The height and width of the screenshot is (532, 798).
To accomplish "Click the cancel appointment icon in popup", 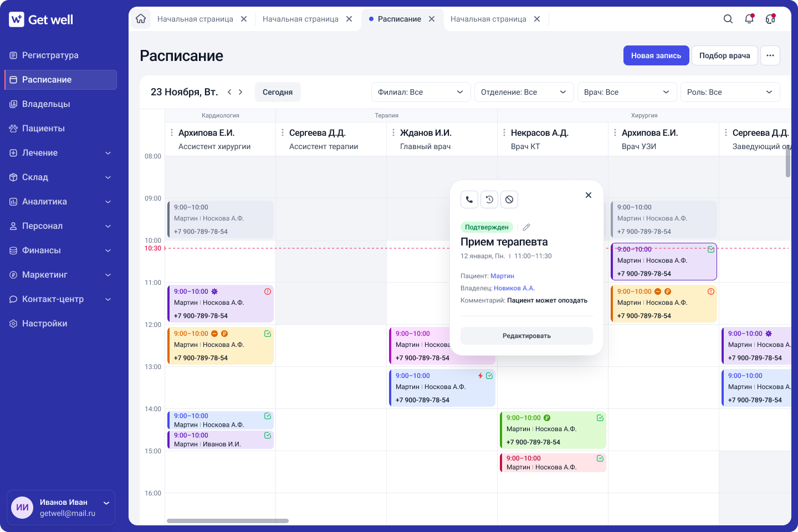I will pos(509,199).
